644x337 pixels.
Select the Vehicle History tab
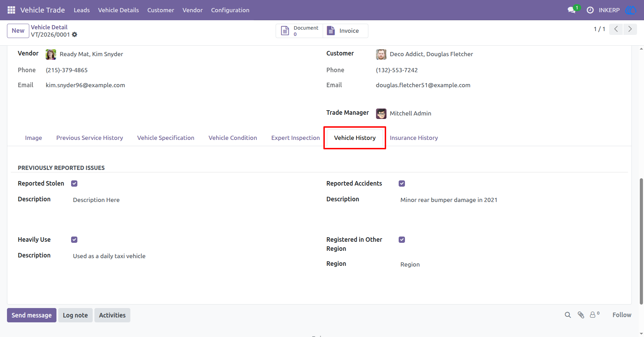coord(355,138)
